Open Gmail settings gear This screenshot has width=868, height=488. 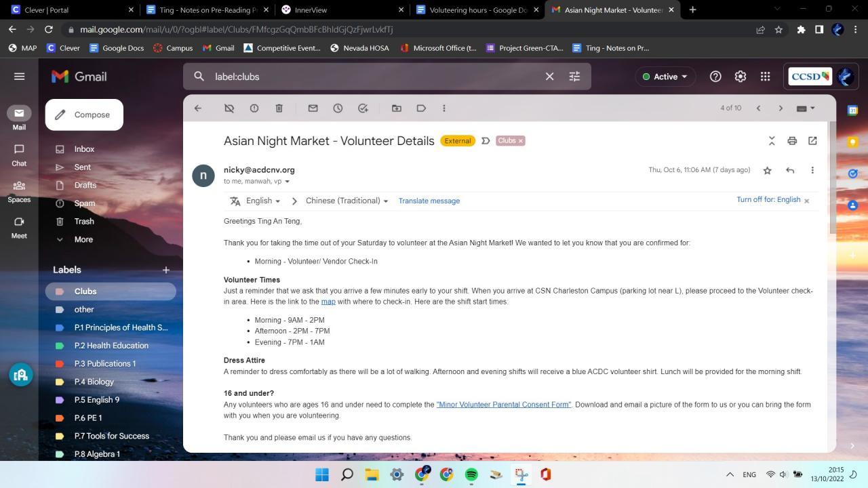point(741,77)
